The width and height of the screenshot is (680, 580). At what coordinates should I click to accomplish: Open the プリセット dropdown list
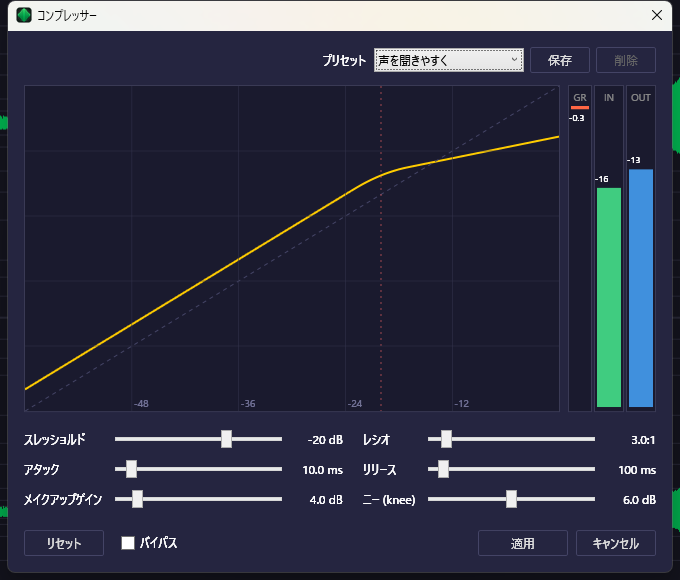pyautogui.click(x=448, y=60)
